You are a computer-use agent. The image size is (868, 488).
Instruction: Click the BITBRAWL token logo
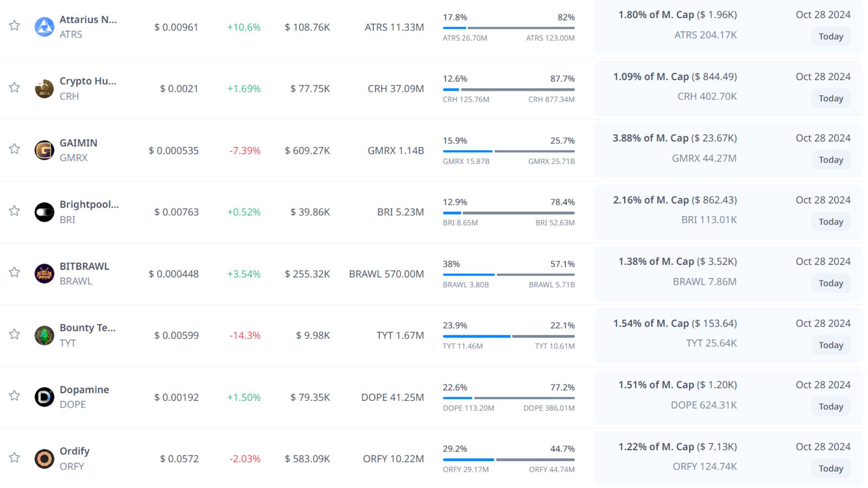coord(44,274)
